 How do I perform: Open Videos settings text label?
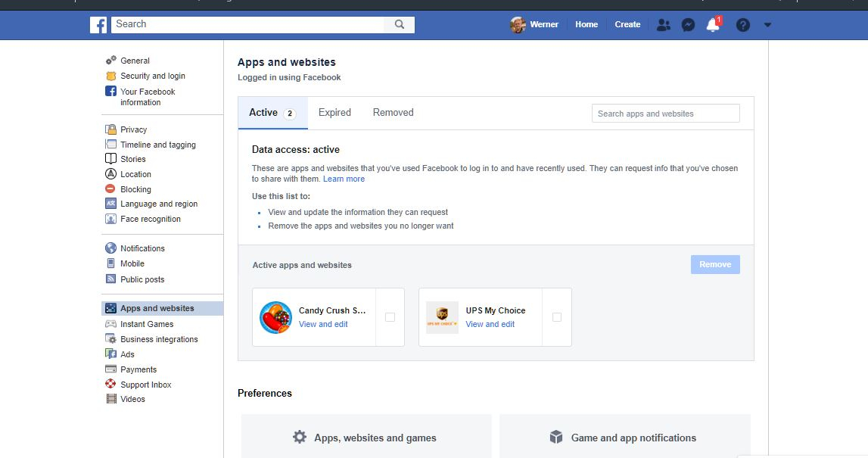click(x=133, y=399)
